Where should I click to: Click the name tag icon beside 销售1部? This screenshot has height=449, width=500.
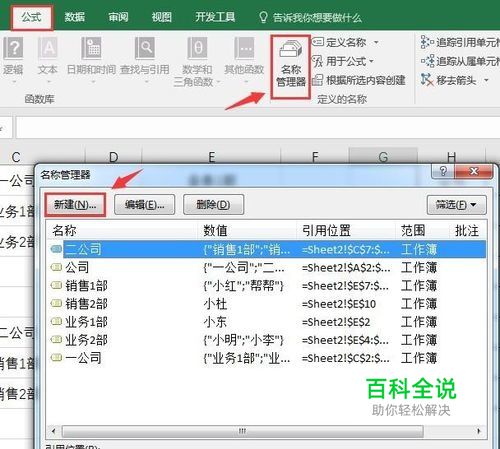click(x=56, y=285)
